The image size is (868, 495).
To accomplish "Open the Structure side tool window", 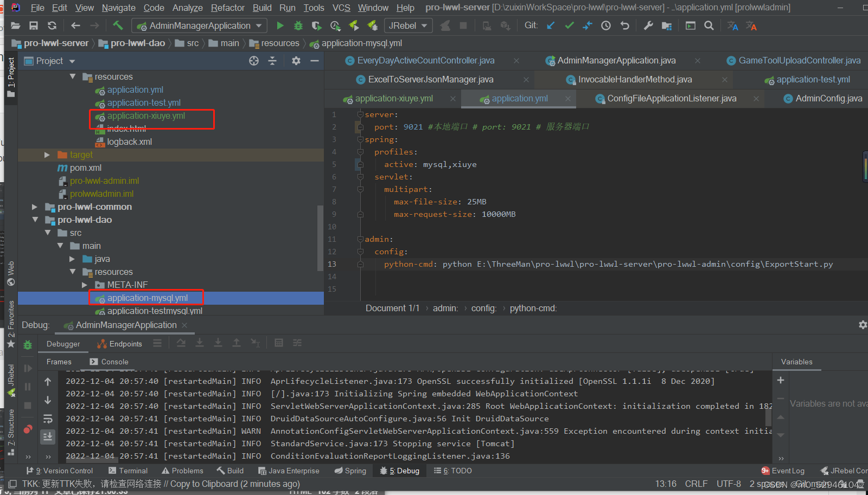I will pyautogui.click(x=11, y=432).
